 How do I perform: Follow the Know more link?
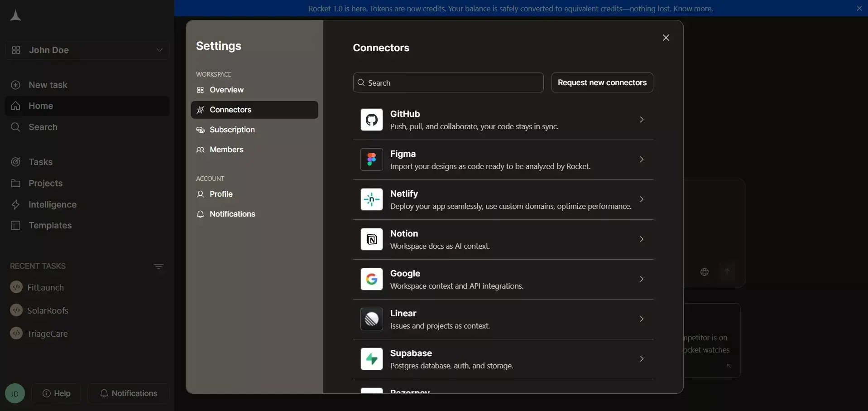pos(693,9)
